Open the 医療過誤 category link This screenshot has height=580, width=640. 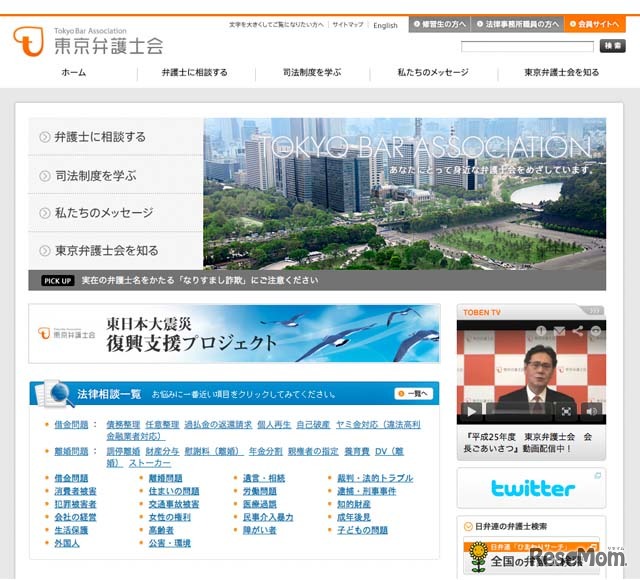tap(260, 504)
